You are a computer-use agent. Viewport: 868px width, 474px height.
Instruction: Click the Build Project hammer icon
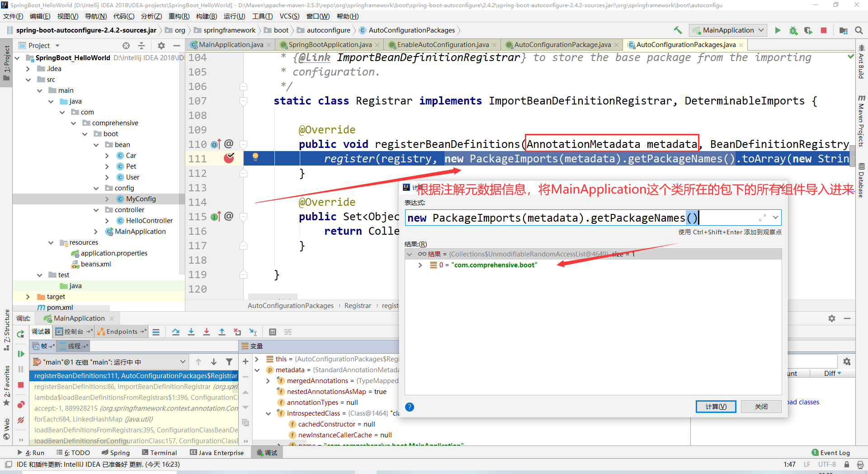[x=678, y=30]
